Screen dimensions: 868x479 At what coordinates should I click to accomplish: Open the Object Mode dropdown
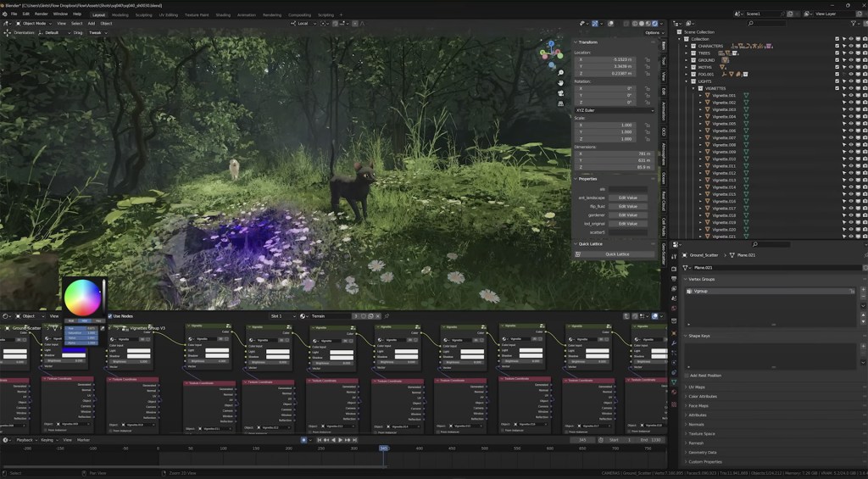pos(33,23)
